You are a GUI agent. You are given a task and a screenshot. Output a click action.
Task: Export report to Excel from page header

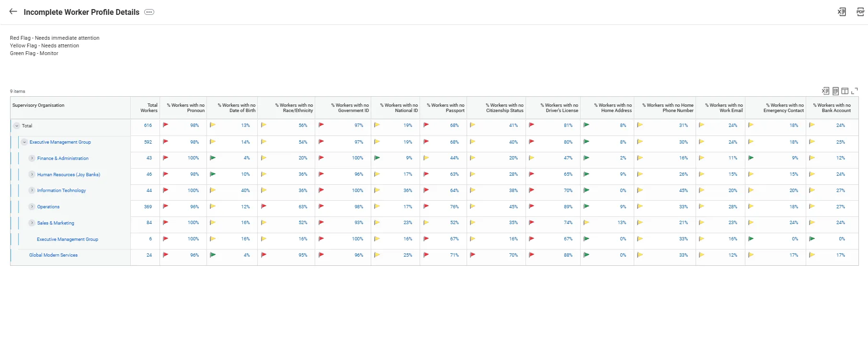[x=842, y=12]
